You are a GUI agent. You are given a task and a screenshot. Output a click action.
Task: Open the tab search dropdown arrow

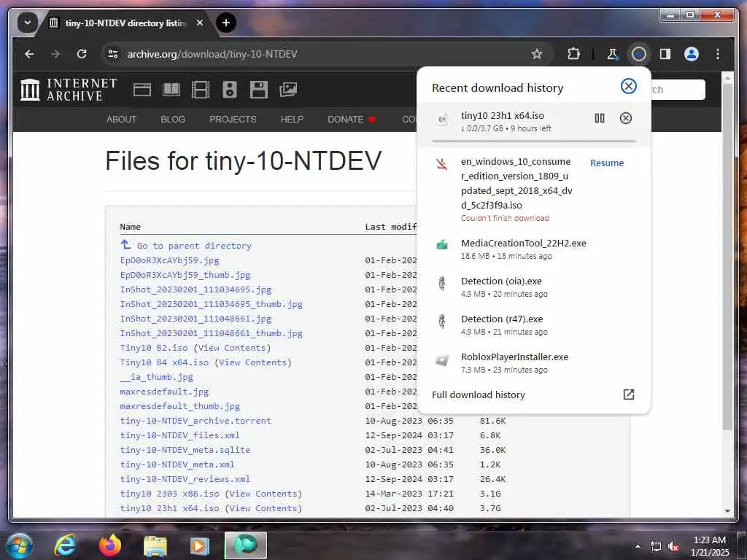[x=27, y=23]
